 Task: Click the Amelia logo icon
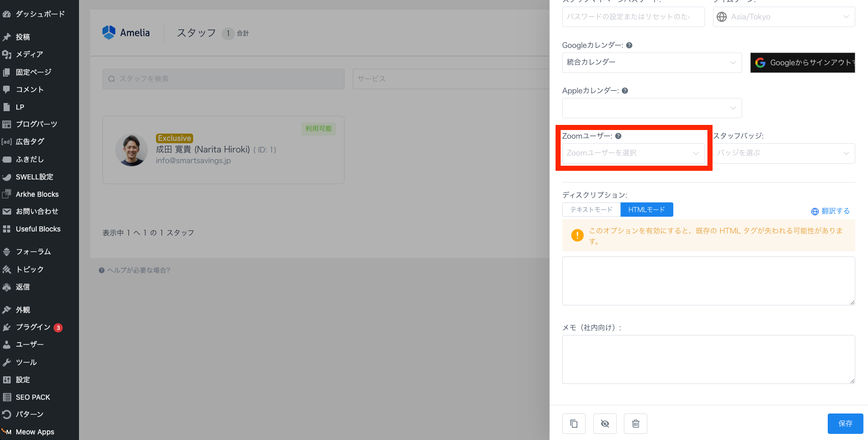tap(109, 33)
